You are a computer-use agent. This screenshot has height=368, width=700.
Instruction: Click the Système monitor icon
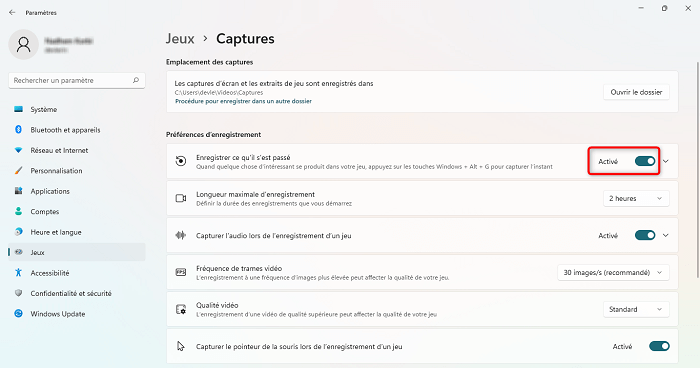[x=18, y=109]
